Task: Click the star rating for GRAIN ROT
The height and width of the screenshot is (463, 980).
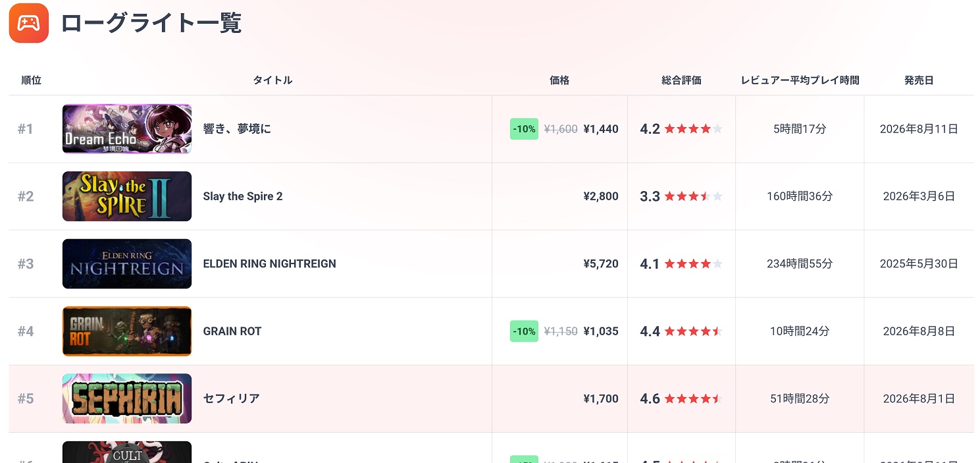Action: tap(694, 331)
